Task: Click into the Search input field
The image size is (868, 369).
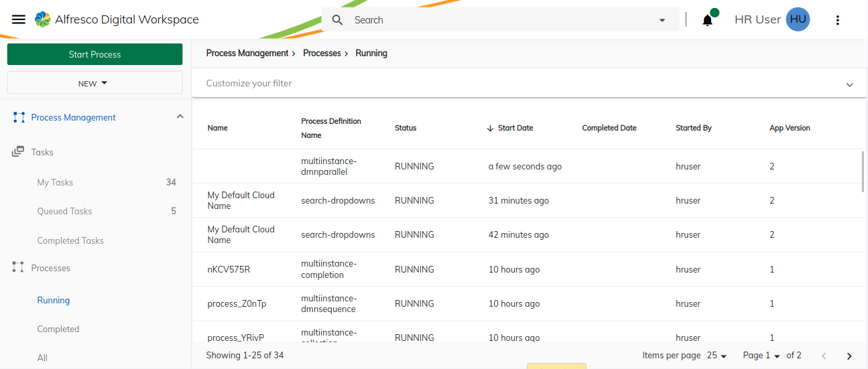Action: [x=496, y=20]
